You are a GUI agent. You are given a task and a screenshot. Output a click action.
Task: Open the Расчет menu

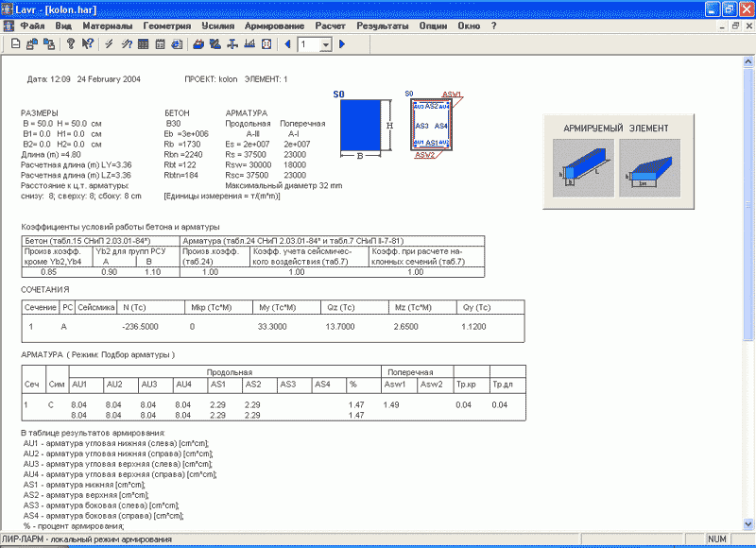[x=330, y=26]
